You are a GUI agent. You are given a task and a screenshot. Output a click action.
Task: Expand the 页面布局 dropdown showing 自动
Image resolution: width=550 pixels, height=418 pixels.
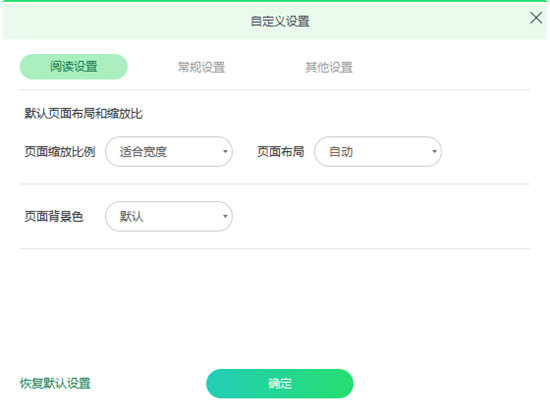pyautogui.click(x=378, y=151)
